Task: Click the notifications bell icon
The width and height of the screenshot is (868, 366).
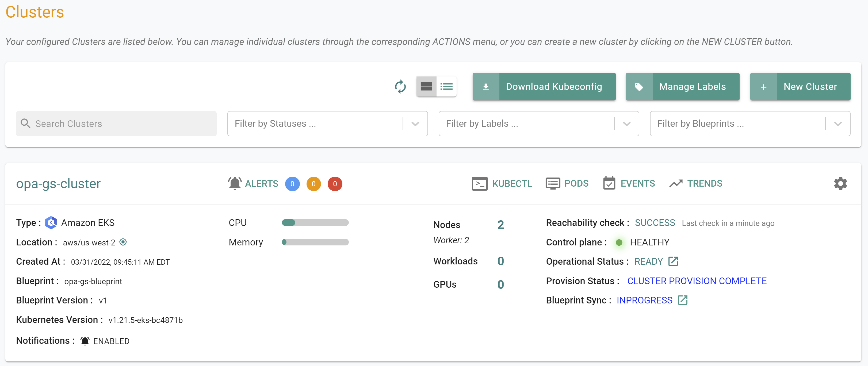Action: [85, 341]
